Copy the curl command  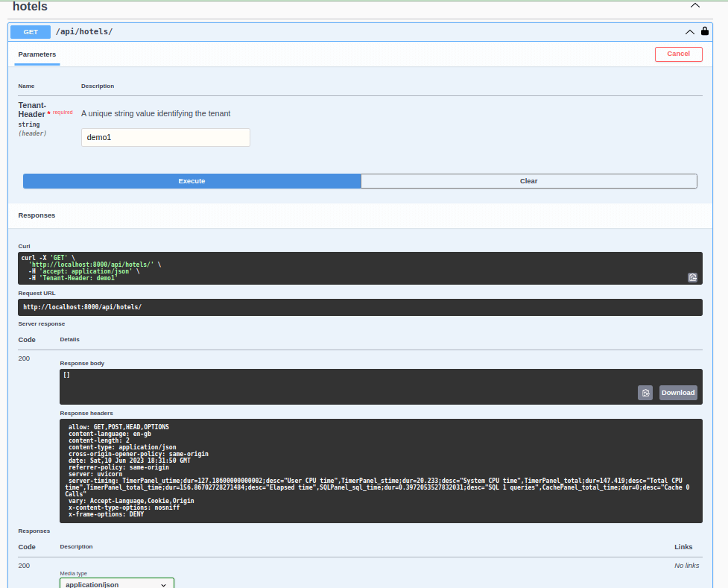(x=692, y=277)
